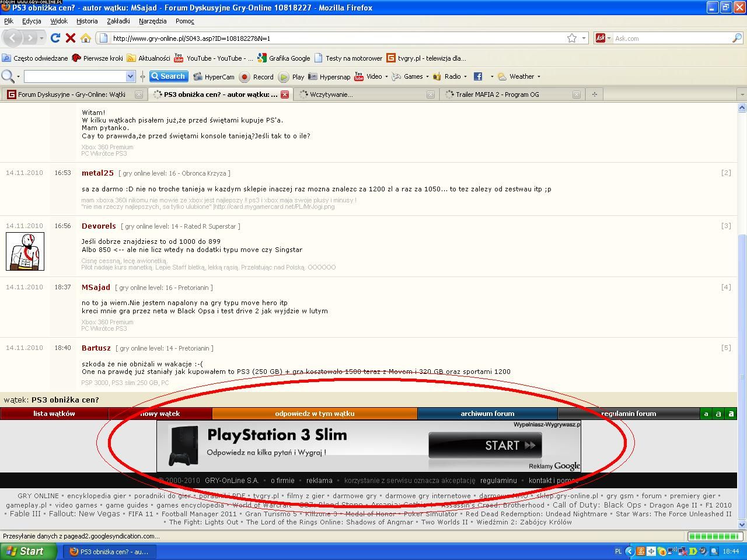
Task: Open the metal25 user profile link
Action: (x=97, y=173)
